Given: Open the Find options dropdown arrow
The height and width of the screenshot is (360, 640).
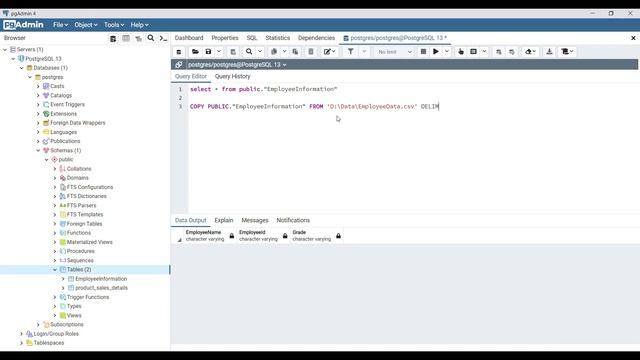Looking at the screenshot, I should tap(260, 52).
